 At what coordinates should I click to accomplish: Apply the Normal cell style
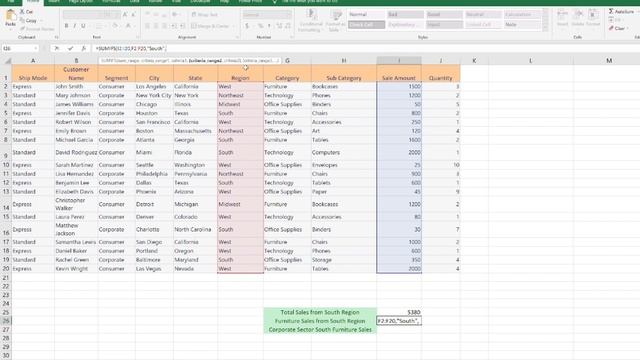pos(366,15)
